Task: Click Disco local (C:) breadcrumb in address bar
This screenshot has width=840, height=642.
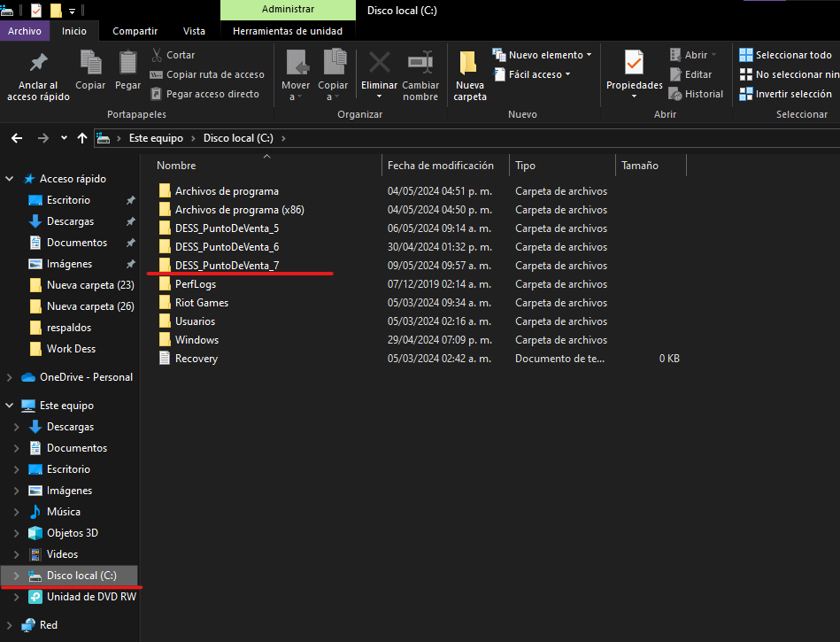Action: tap(238, 138)
